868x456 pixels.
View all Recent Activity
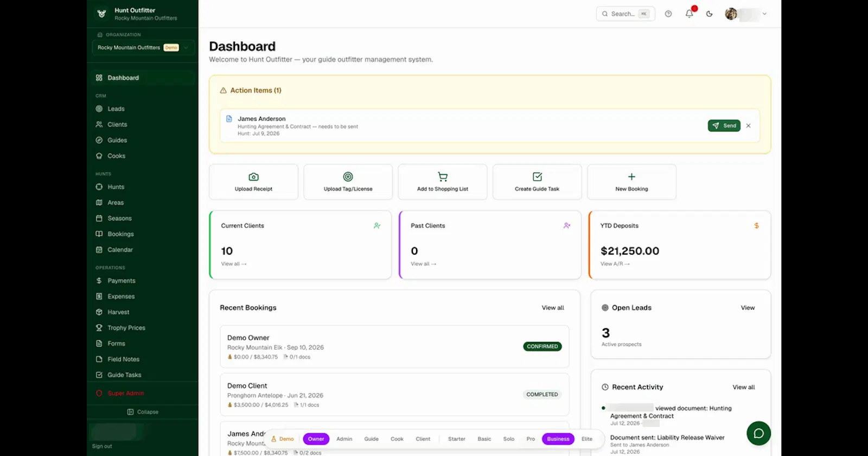[744, 387]
